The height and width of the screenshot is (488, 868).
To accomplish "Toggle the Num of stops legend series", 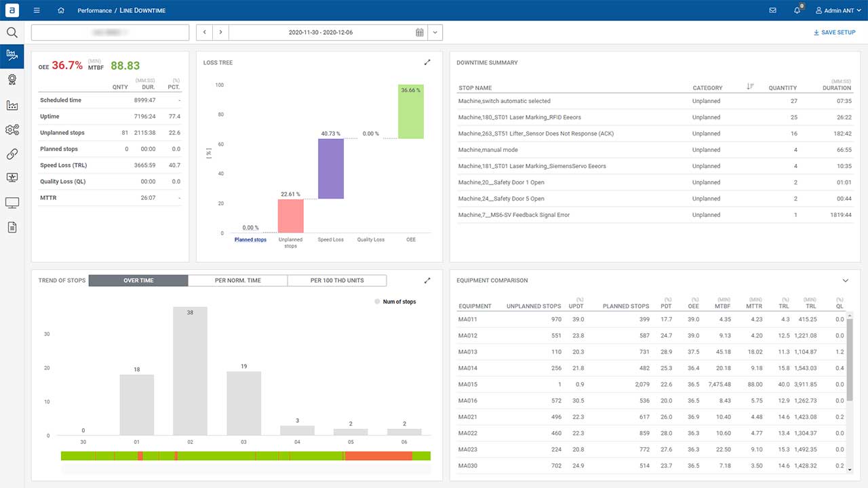I will (395, 302).
